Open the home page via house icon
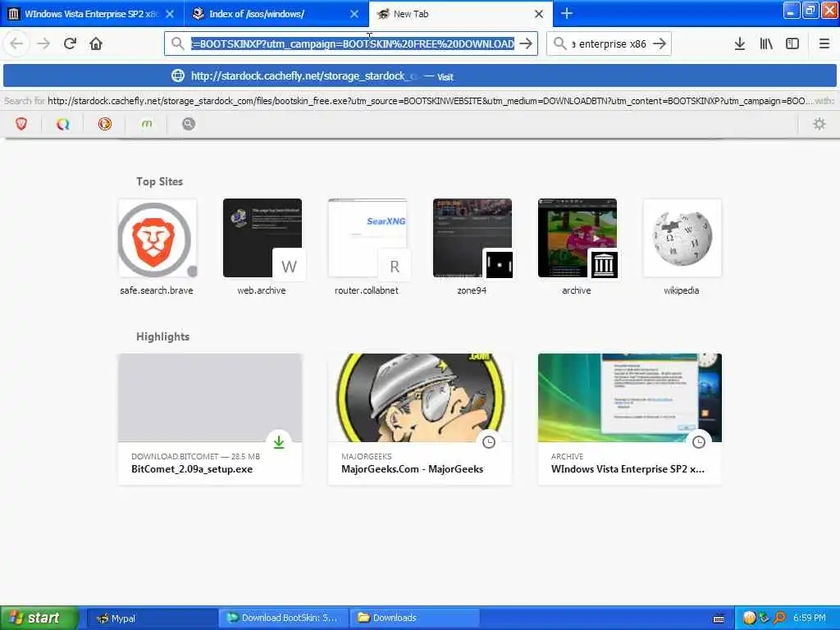This screenshot has width=840, height=630. click(96, 43)
